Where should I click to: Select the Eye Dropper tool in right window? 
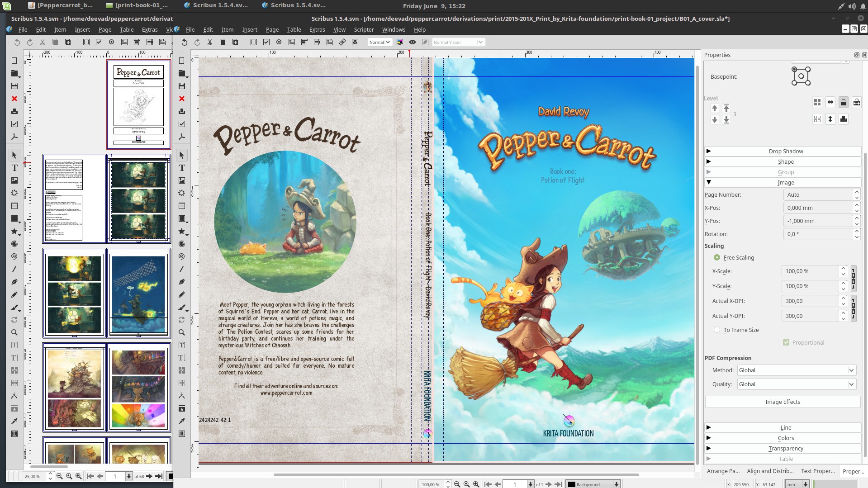click(182, 421)
